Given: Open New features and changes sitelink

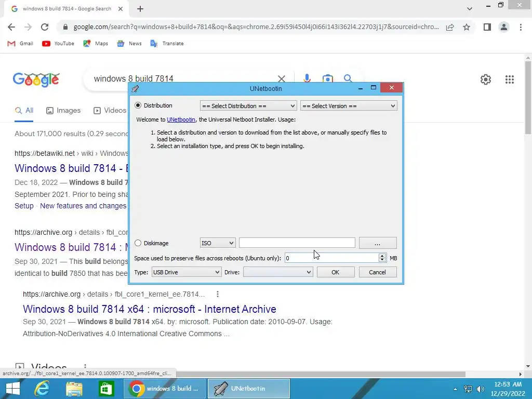Looking at the screenshot, I should pyautogui.click(x=83, y=206).
